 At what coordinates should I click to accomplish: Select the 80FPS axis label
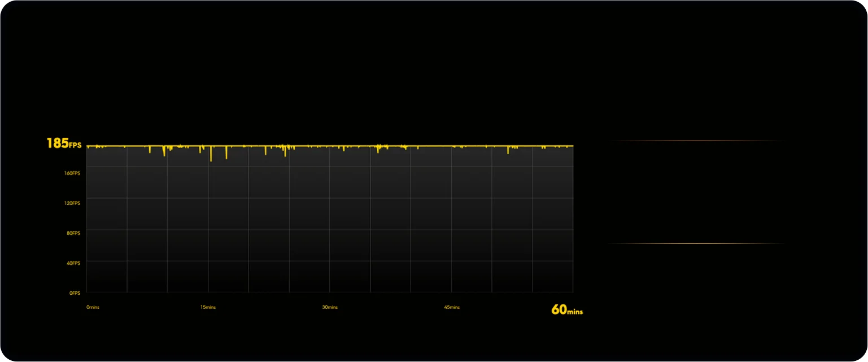tap(73, 233)
